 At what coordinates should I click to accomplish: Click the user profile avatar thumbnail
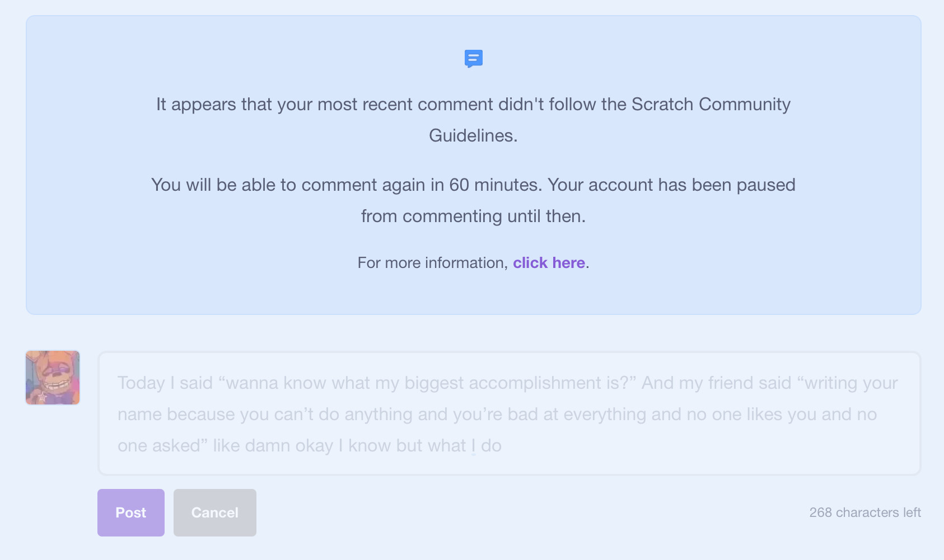(53, 378)
